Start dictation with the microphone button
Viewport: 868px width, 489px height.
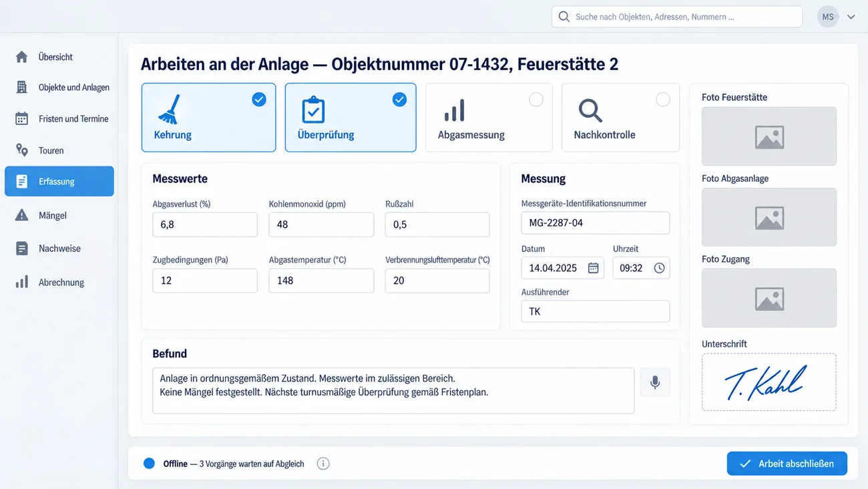click(x=655, y=382)
